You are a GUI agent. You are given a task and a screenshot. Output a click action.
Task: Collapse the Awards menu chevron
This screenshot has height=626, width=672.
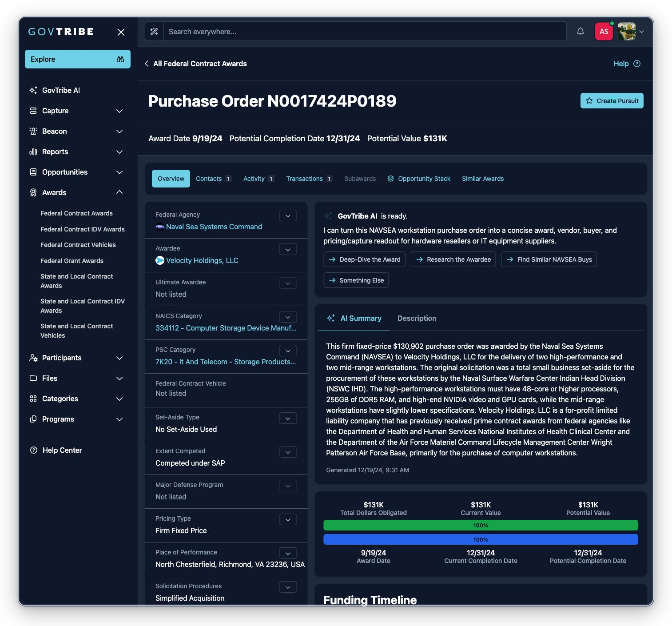coord(119,192)
